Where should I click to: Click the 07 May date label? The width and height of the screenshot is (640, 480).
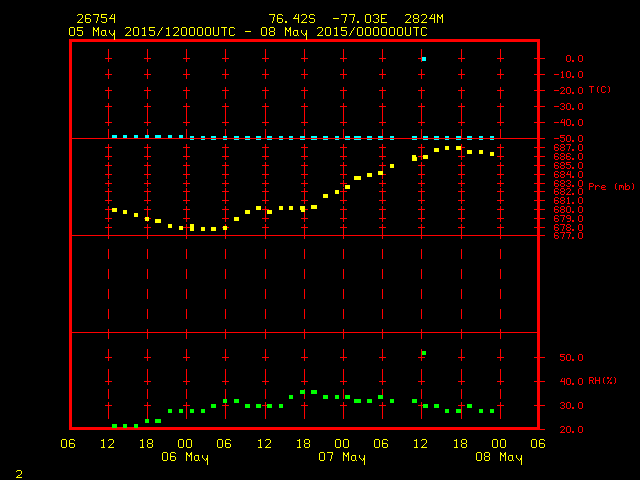(x=342, y=457)
